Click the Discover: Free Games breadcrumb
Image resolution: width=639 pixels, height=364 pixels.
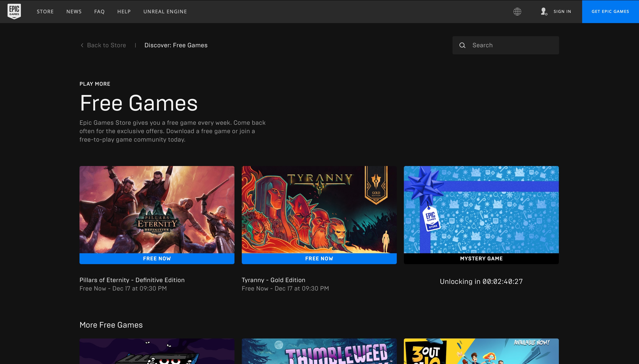[x=176, y=45]
